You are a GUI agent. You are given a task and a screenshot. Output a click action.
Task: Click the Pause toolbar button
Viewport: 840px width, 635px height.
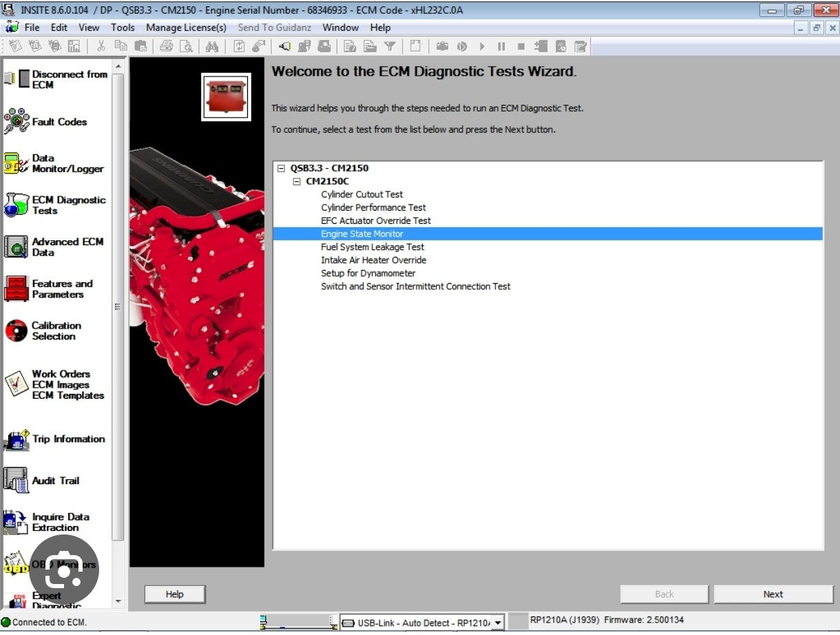pyautogui.click(x=501, y=46)
